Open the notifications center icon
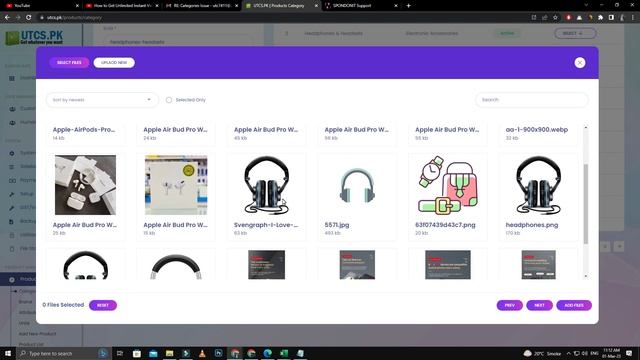The width and height of the screenshot is (640, 360). point(629,353)
